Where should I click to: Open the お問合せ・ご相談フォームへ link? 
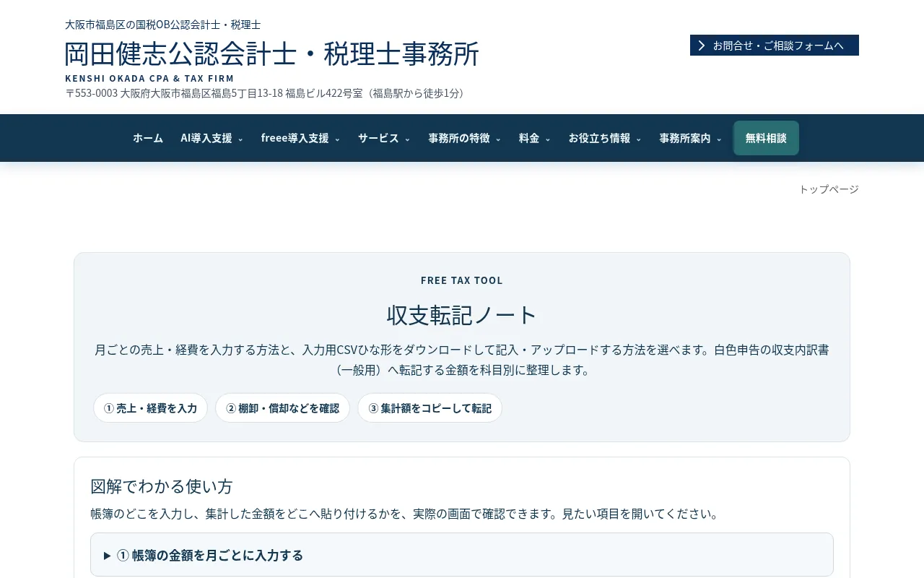click(x=774, y=46)
